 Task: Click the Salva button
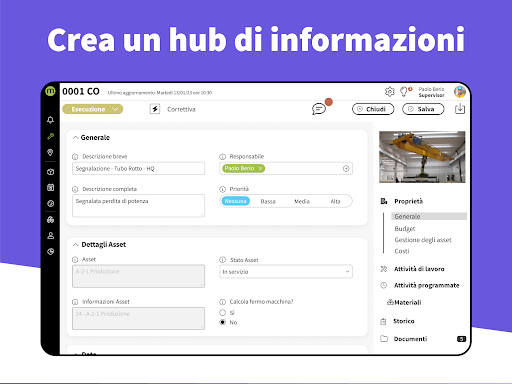[x=423, y=109]
